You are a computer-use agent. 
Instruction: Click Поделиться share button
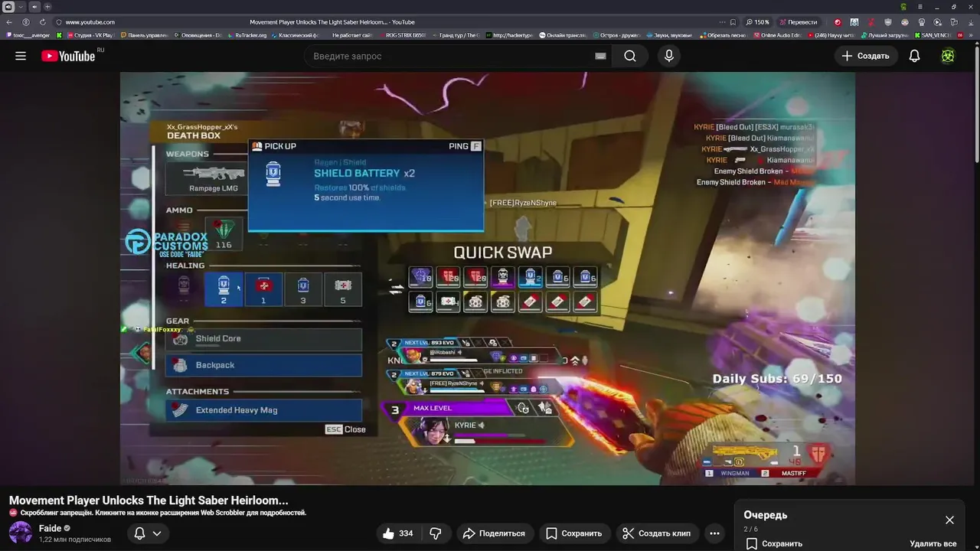(495, 533)
